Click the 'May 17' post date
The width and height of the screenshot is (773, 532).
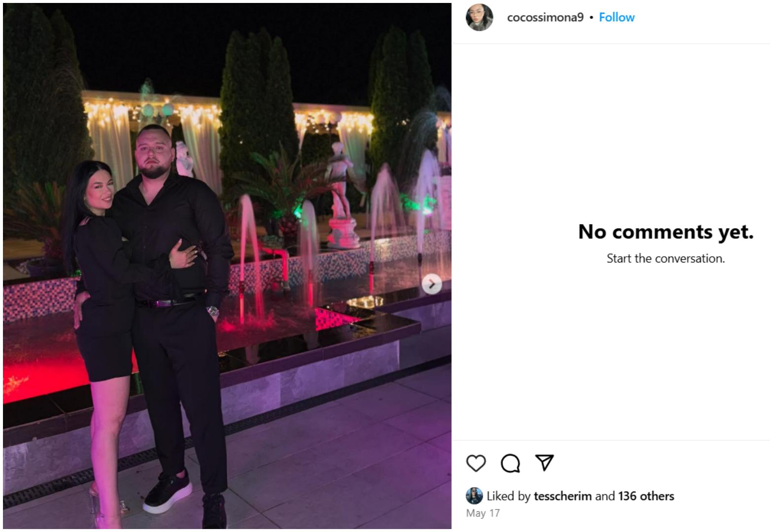coord(483,513)
